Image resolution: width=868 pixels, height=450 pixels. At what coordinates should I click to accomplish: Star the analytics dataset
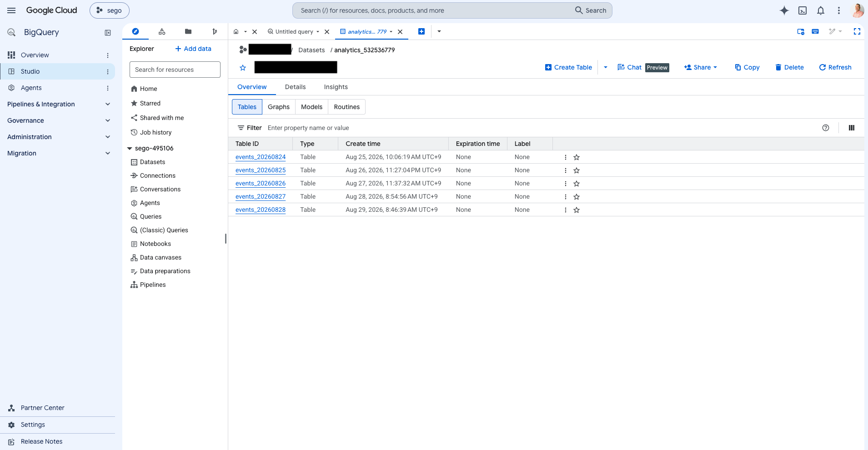243,68
